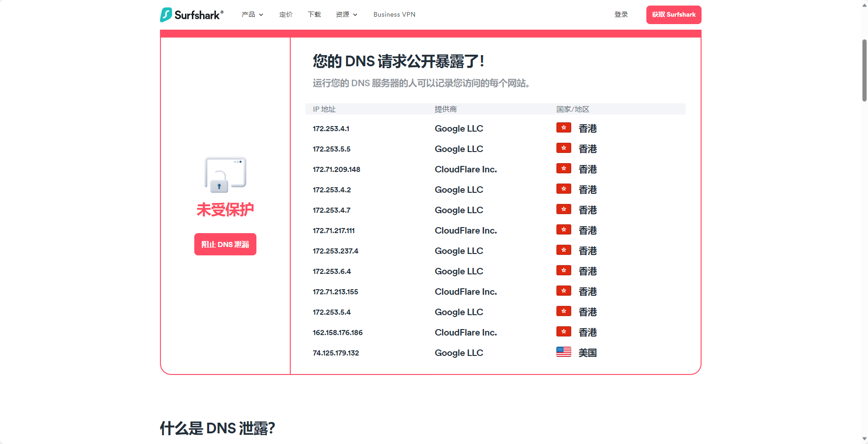Click the flag in the 162.158.176.186 row
Screen dimensions: 868x444
click(x=564, y=332)
